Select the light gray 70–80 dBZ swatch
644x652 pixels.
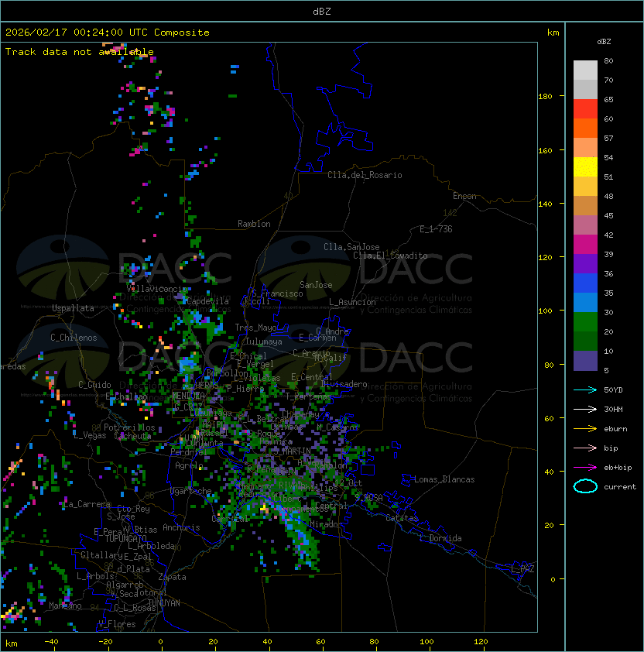(585, 70)
